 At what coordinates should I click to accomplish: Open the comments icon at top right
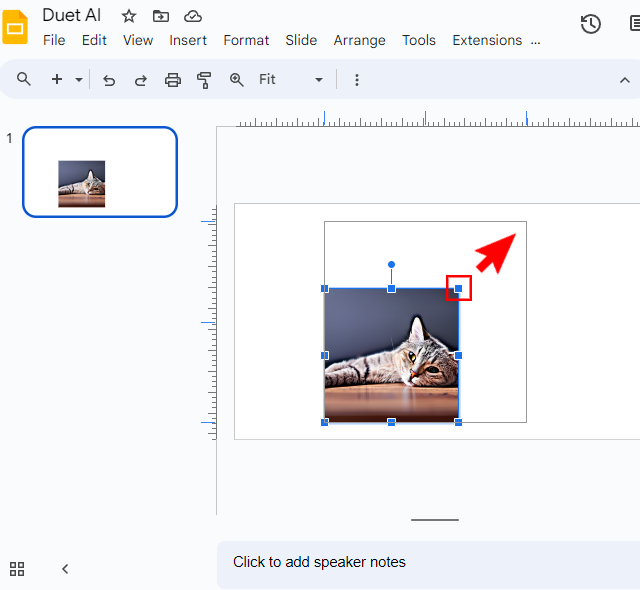(x=635, y=23)
